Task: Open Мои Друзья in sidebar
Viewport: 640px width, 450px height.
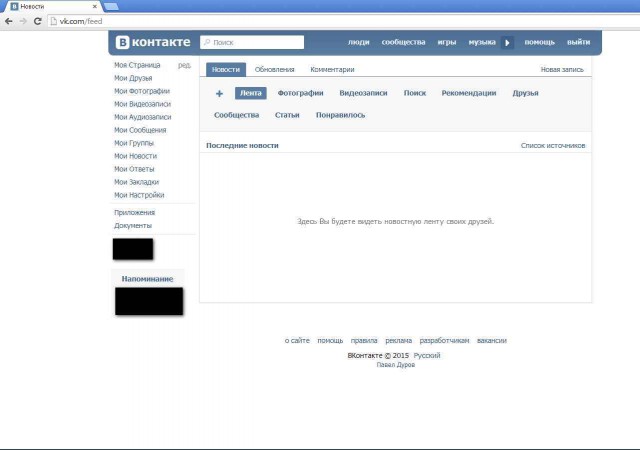Action: pos(133,78)
